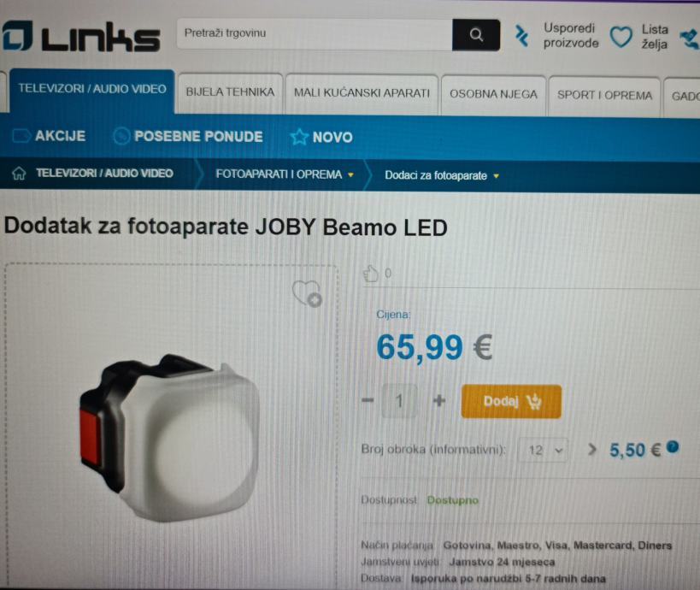Select the MALI KUĆANSKI APARATI tab

362,94
